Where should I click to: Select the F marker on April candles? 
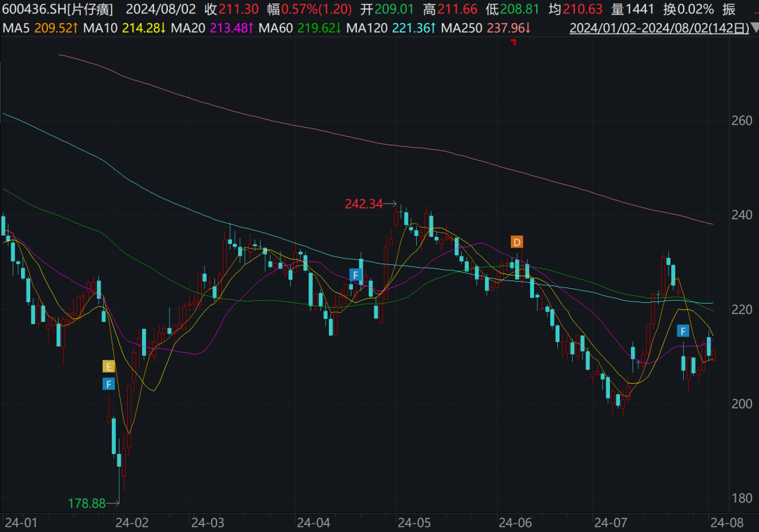point(356,274)
